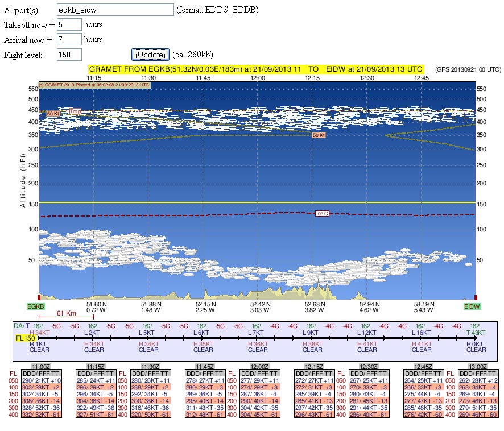Image resolution: width=504 pixels, height=431 pixels.
Task: Click the 12:30 time mark on top axis
Action: click(367, 78)
